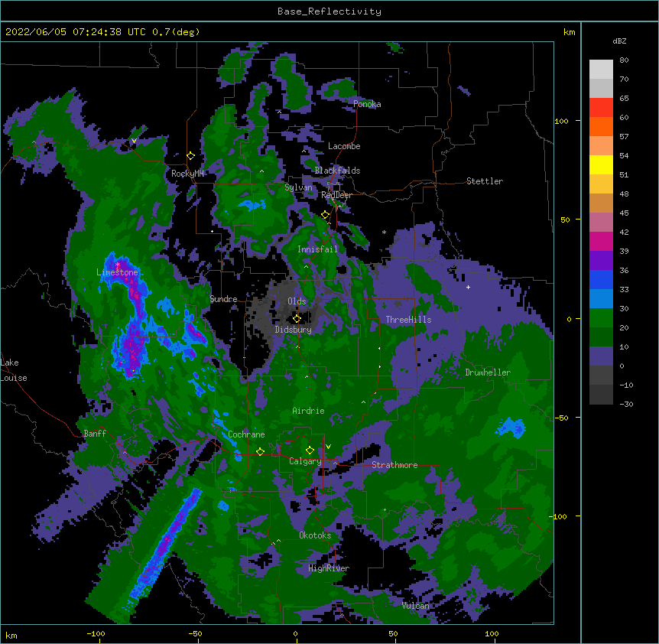Click the magenta 39-42 dBZ legend swatch
Image resolution: width=659 pixels, height=644 pixels.
(601, 241)
